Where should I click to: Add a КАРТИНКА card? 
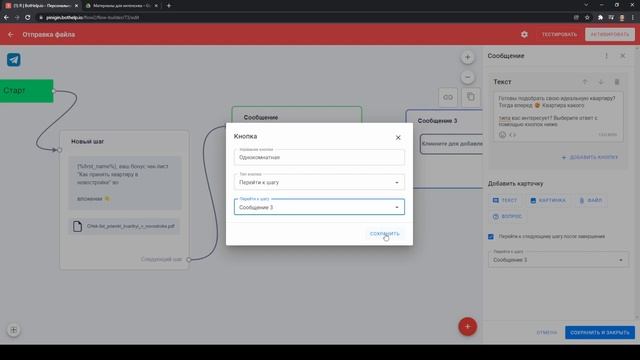(x=547, y=200)
